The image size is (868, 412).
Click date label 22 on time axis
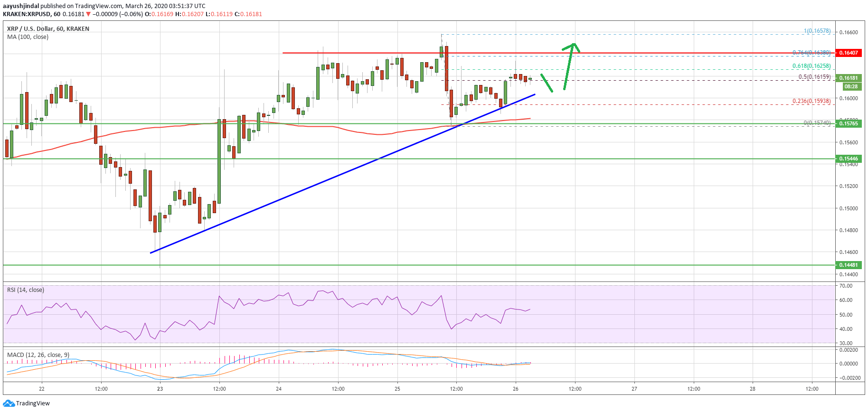pyautogui.click(x=42, y=389)
